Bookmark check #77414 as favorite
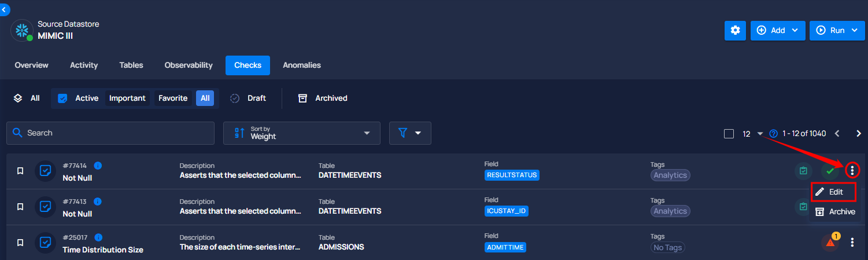The width and height of the screenshot is (868, 260). 20,171
